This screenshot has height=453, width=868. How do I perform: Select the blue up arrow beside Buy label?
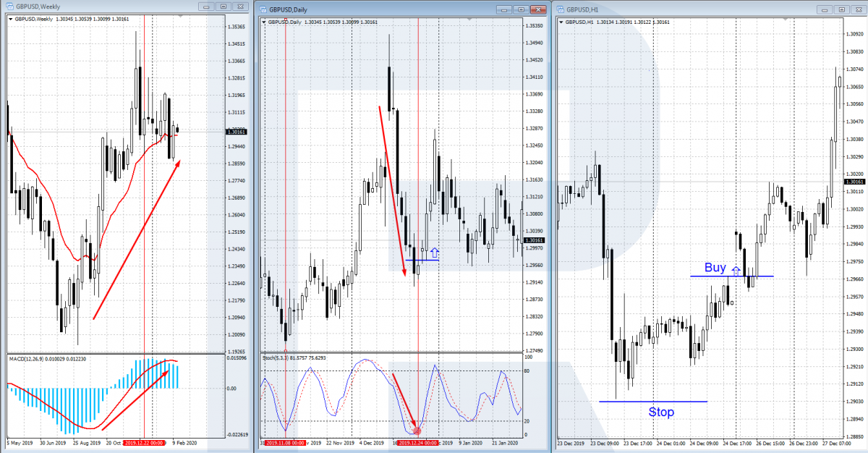736,270
